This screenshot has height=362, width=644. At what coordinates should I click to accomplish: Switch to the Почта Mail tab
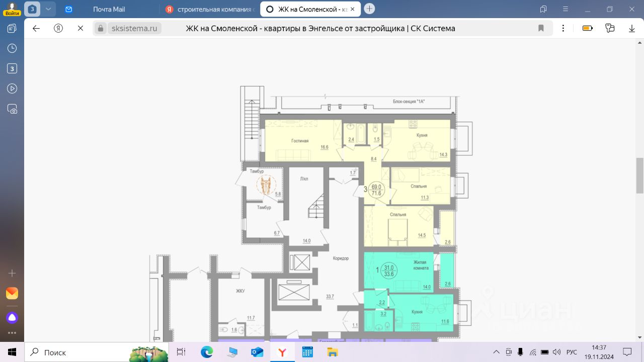tap(109, 9)
